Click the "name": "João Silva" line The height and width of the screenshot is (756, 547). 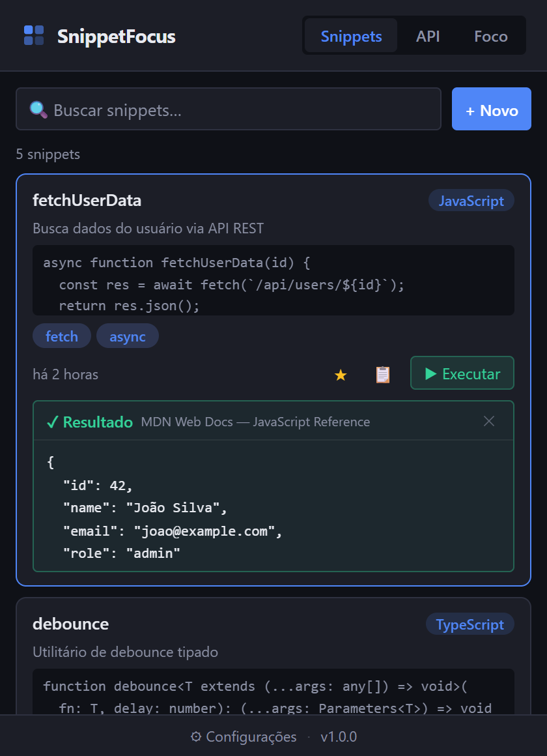(145, 508)
